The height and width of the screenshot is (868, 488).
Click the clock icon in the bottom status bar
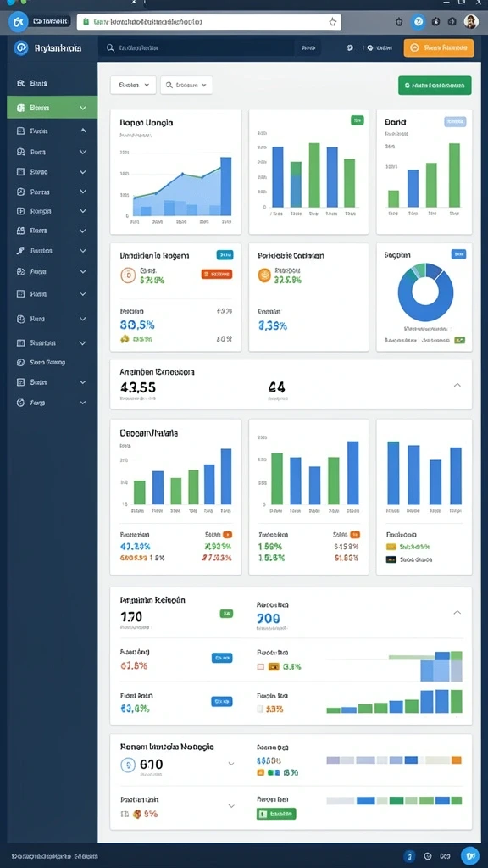coord(427,856)
